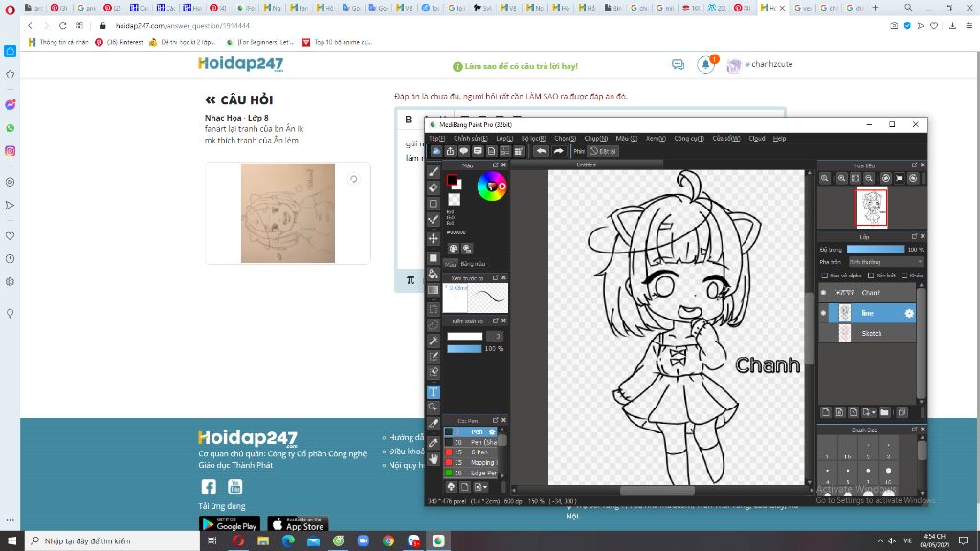
Task: Enable the Khóa lock checkbox
Action: [904, 275]
